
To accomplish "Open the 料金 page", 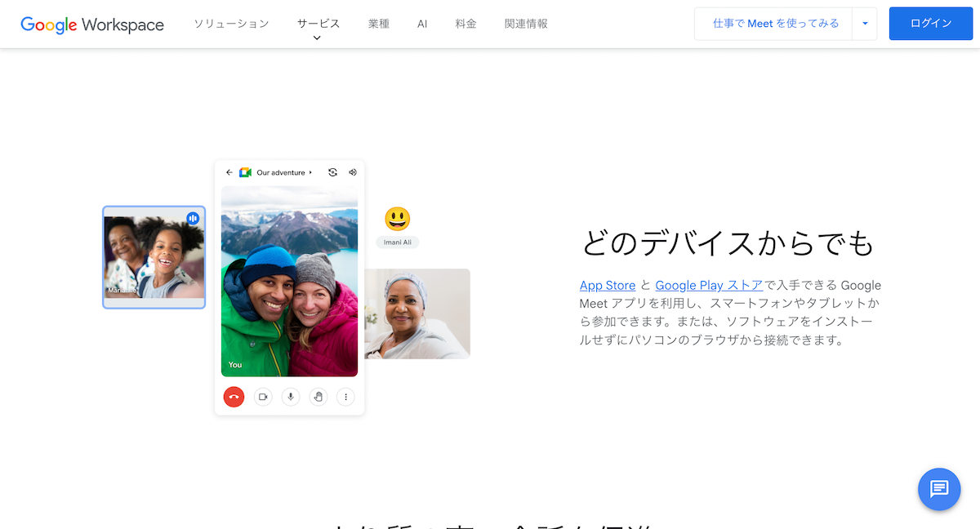I will point(466,24).
